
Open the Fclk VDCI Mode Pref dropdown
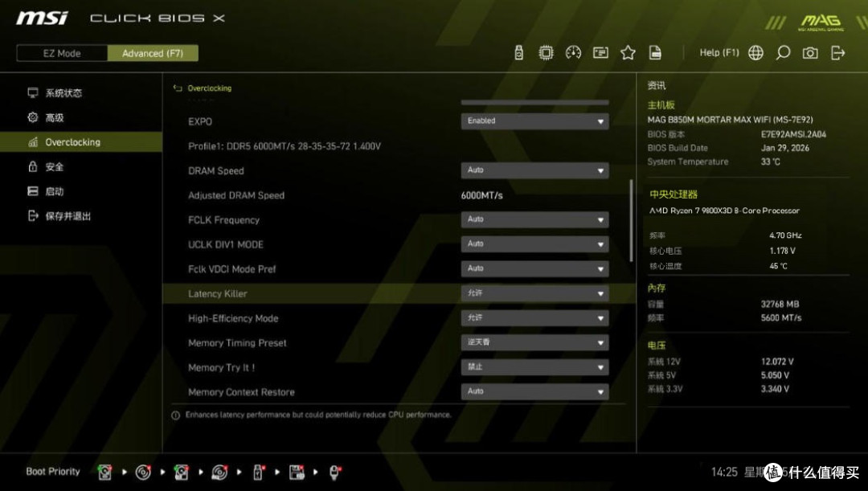[x=534, y=269]
